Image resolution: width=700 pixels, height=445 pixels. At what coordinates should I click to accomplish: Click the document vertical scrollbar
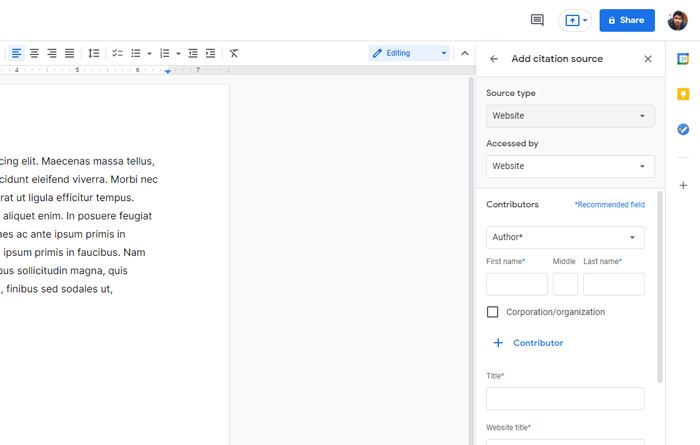tap(471, 261)
